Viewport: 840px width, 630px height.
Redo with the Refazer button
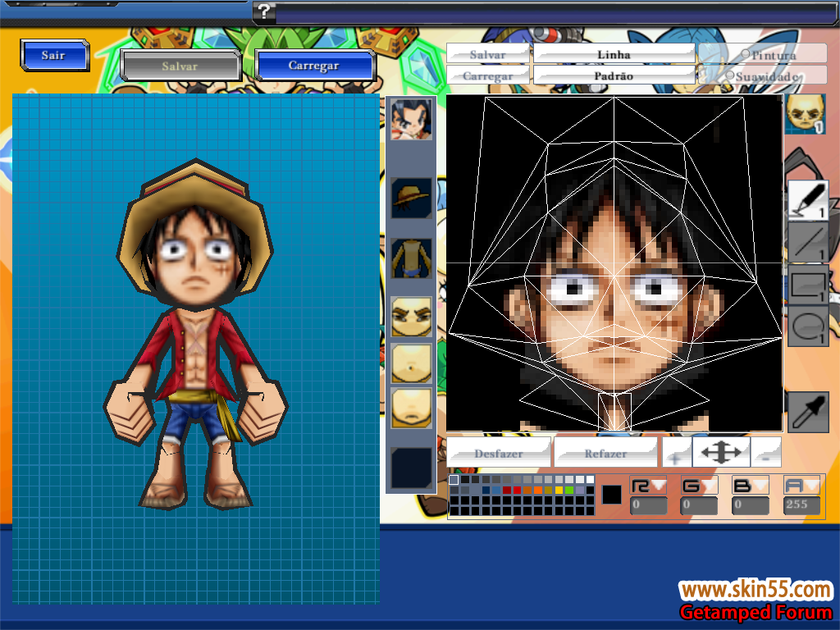pyautogui.click(x=606, y=453)
